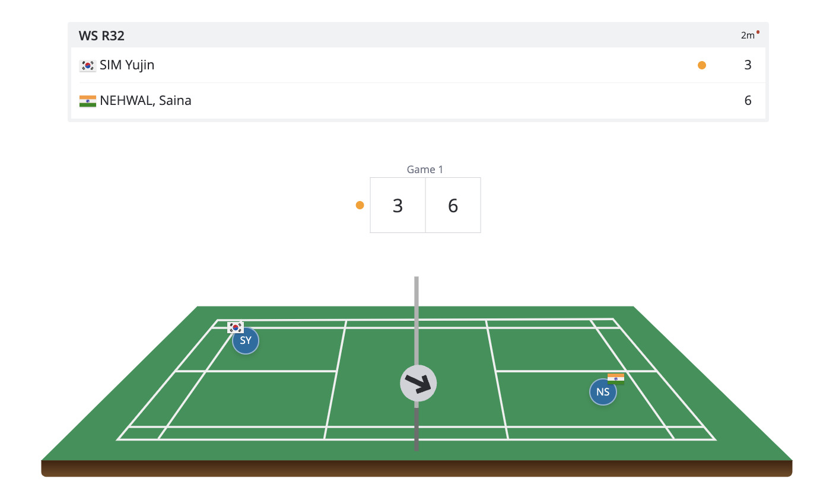Click the Korean flag above the SY marker

coord(236,327)
